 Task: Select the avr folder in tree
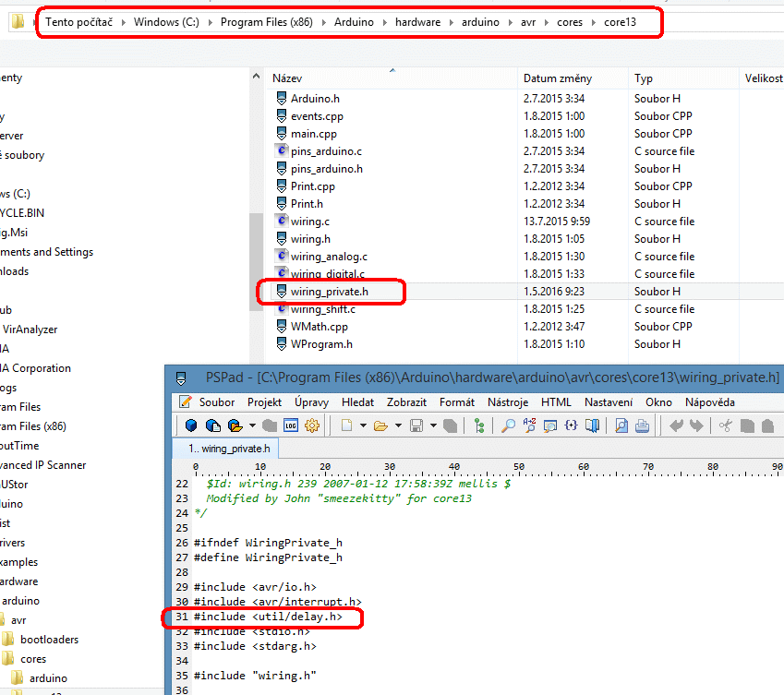[x=18, y=620]
